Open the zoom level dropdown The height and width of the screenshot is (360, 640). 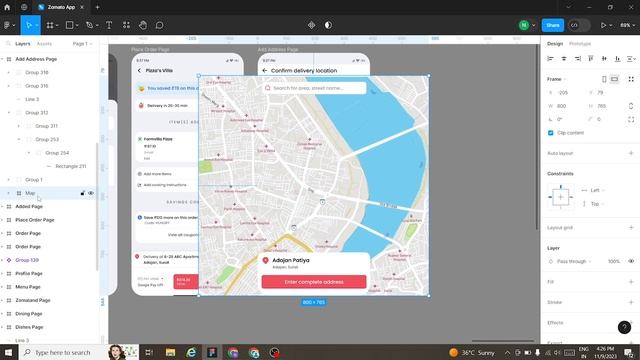point(627,25)
